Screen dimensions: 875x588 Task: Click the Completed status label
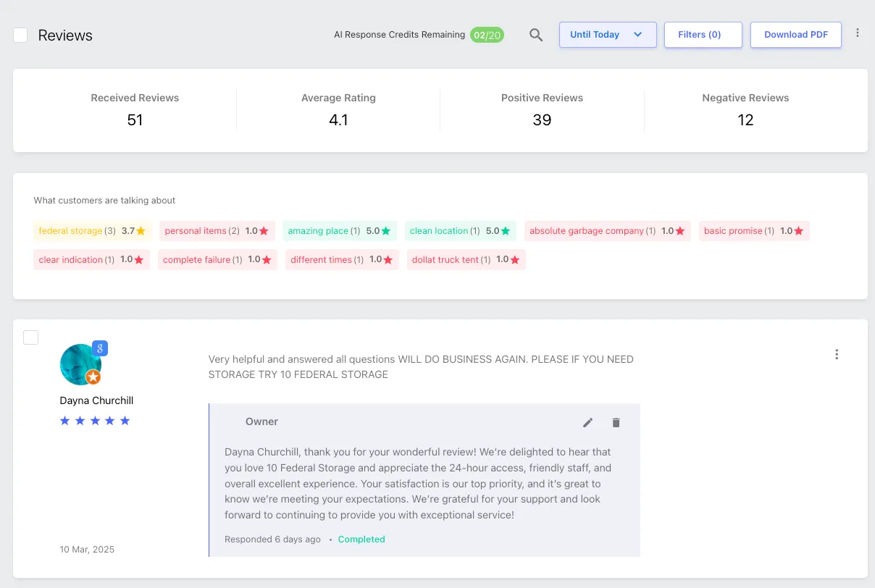click(361, 539)
